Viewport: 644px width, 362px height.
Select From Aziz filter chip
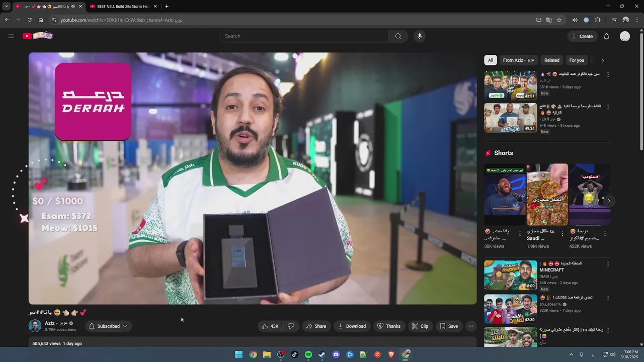[519, 60]
